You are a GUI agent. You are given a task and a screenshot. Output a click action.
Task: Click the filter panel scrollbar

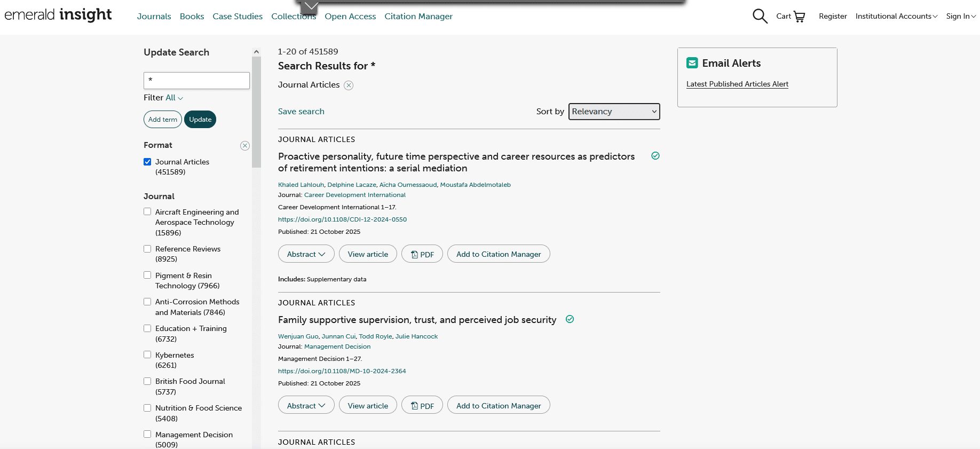[256, 112]
